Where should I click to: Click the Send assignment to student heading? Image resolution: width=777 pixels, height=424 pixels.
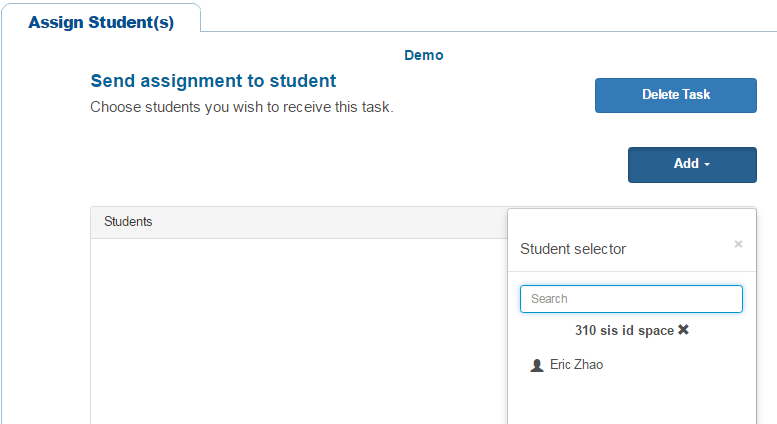[x=213, y=81]
